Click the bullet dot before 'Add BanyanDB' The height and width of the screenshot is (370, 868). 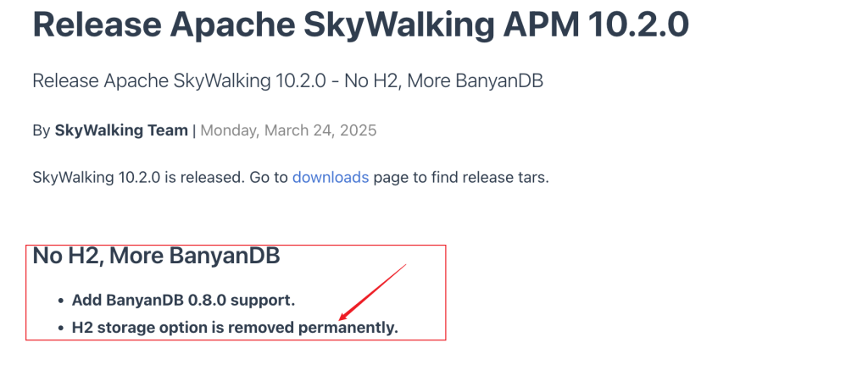(61, 301)
